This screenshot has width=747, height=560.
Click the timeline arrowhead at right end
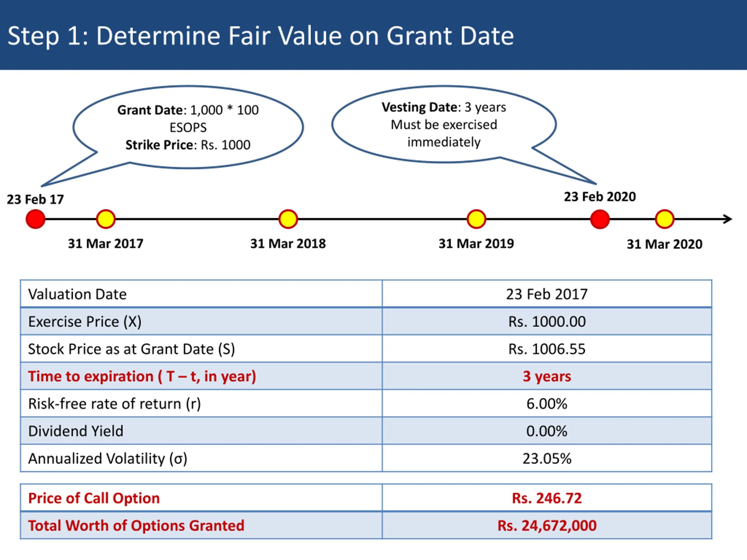coord(727,219)
